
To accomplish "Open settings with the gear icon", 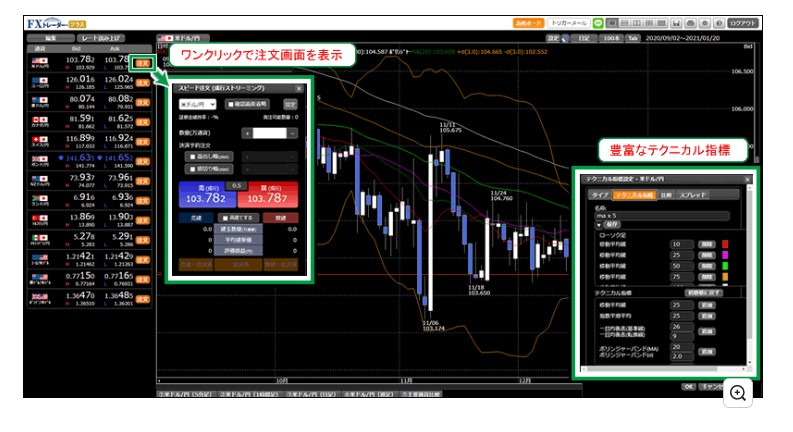I will coord(705,22).
